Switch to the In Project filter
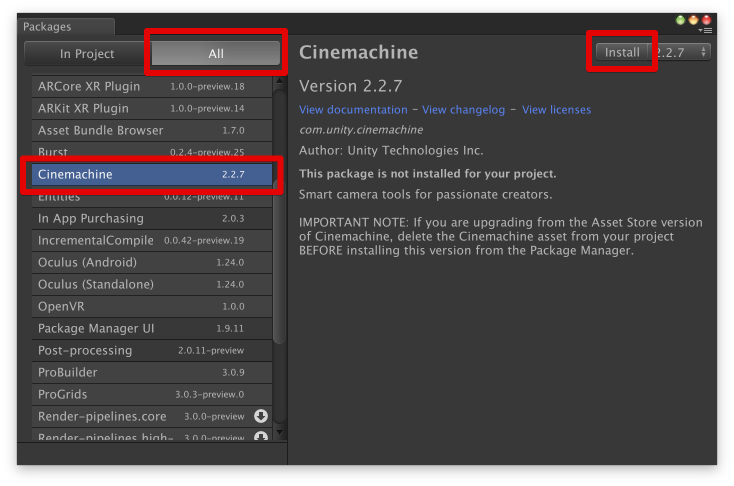 tap(87, 54)
